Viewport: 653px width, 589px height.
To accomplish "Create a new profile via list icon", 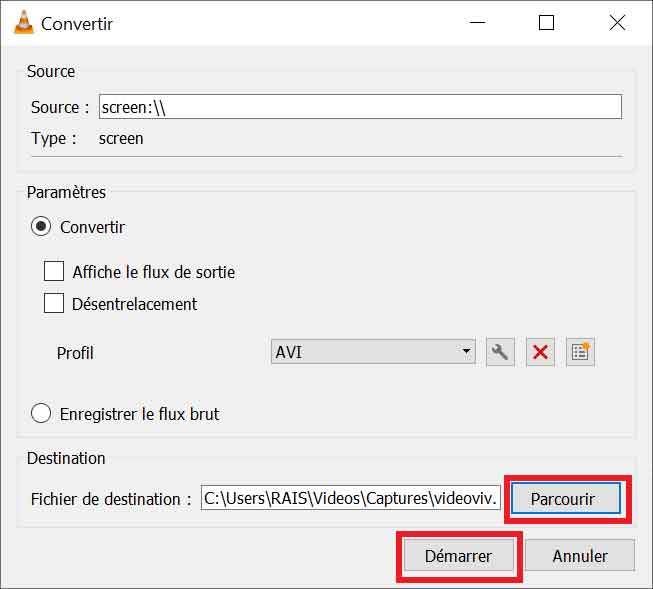I will (x=580, y=352).
